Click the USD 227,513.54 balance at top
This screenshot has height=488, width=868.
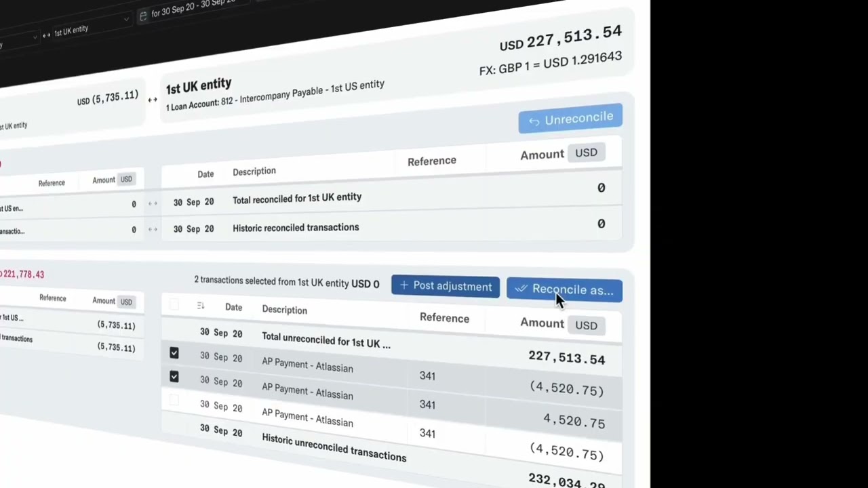(x=560, y=39)
